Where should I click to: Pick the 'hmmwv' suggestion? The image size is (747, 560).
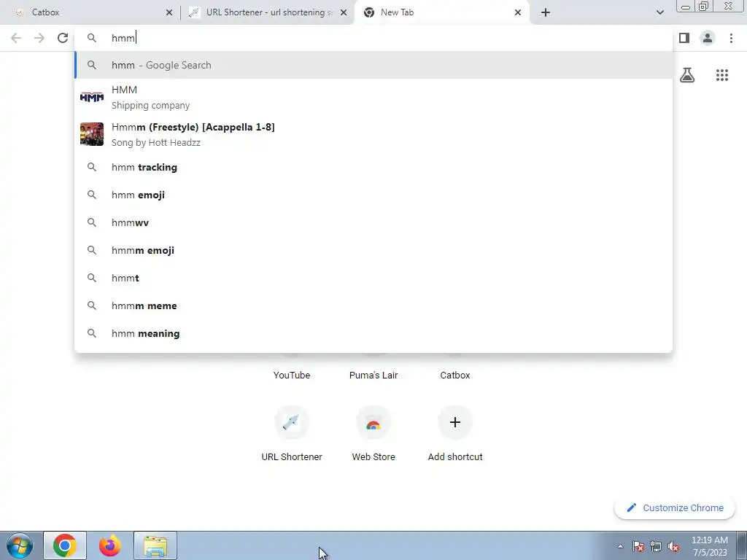[373, 222]
